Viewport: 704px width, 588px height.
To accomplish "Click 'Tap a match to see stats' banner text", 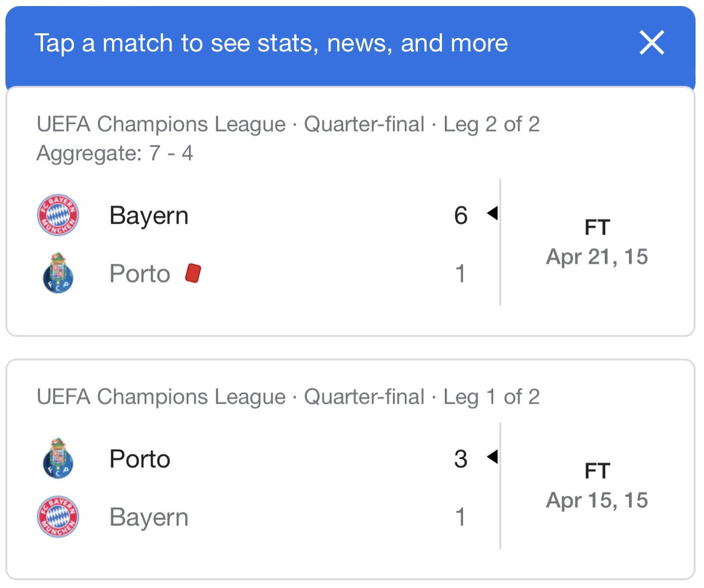I will pos(271,44).
